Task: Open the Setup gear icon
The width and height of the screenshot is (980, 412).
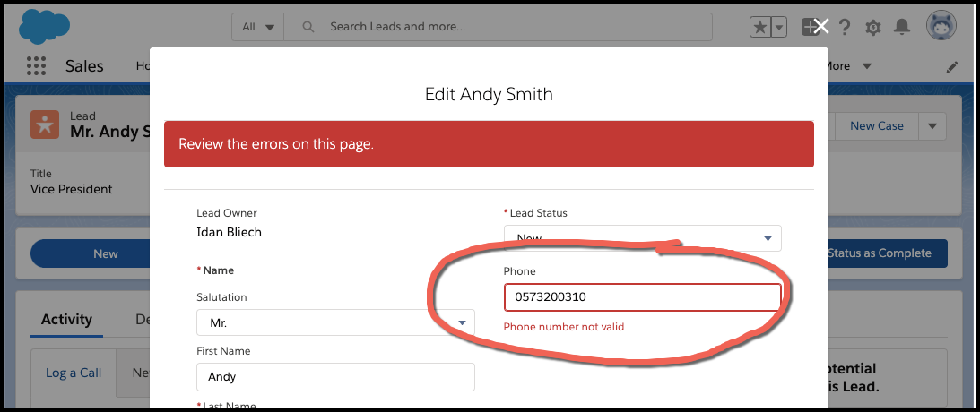Action: tap(872, 27)
